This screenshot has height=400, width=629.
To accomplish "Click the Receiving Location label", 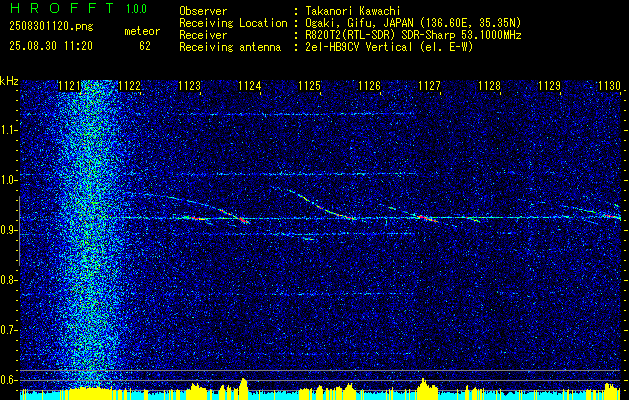I will click(233, 23).
